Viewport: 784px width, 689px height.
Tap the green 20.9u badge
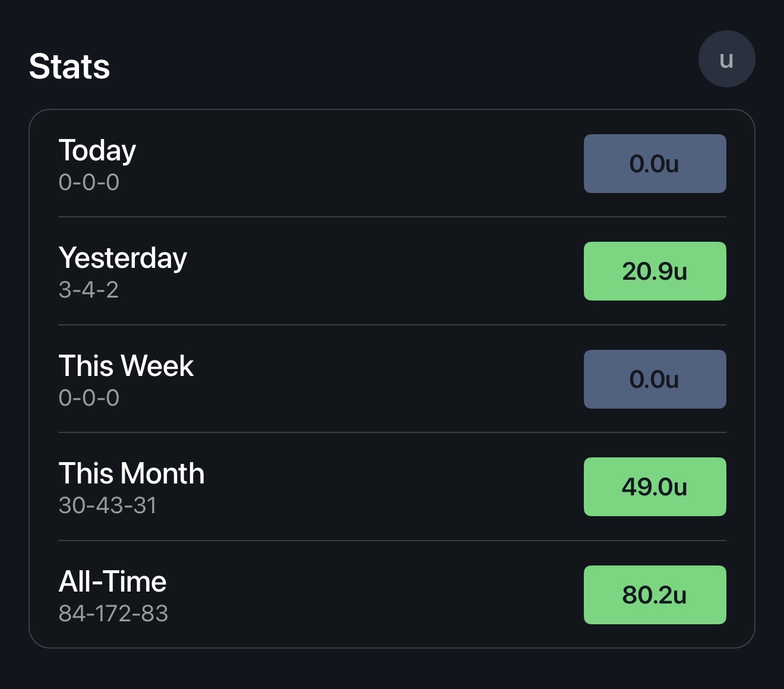655,271
